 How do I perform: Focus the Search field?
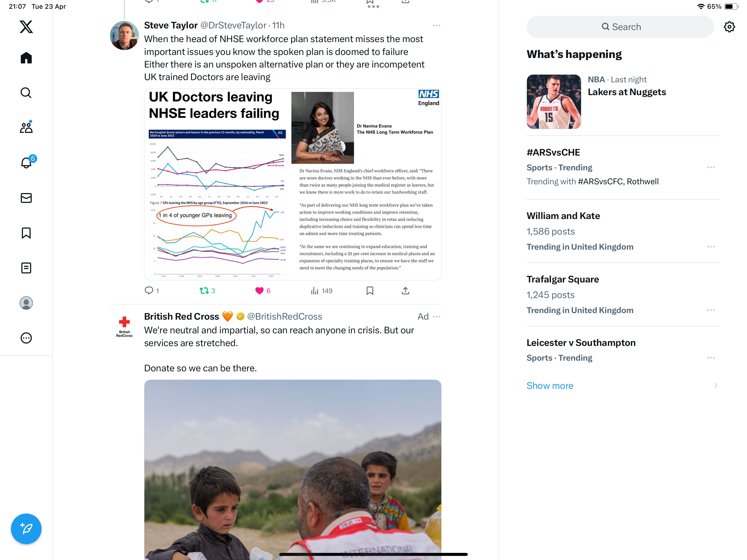coord(620,27)
